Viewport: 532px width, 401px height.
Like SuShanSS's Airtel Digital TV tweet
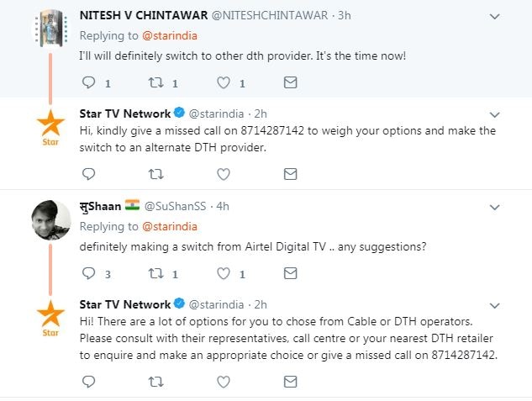point(224,273)
